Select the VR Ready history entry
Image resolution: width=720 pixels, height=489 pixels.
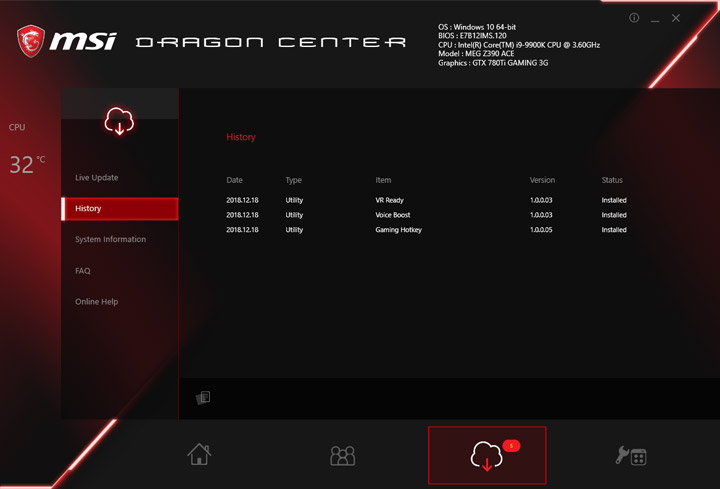pyautogui.click(x=426, y=200)
